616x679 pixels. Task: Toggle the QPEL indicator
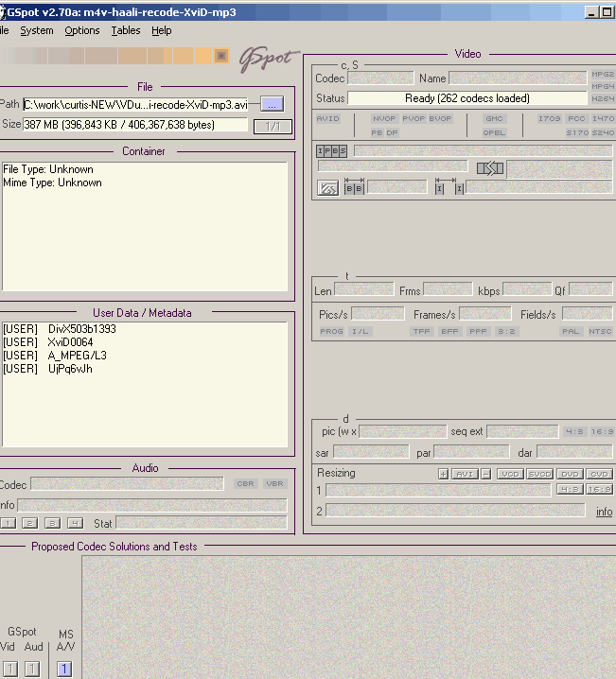point(494,133)
